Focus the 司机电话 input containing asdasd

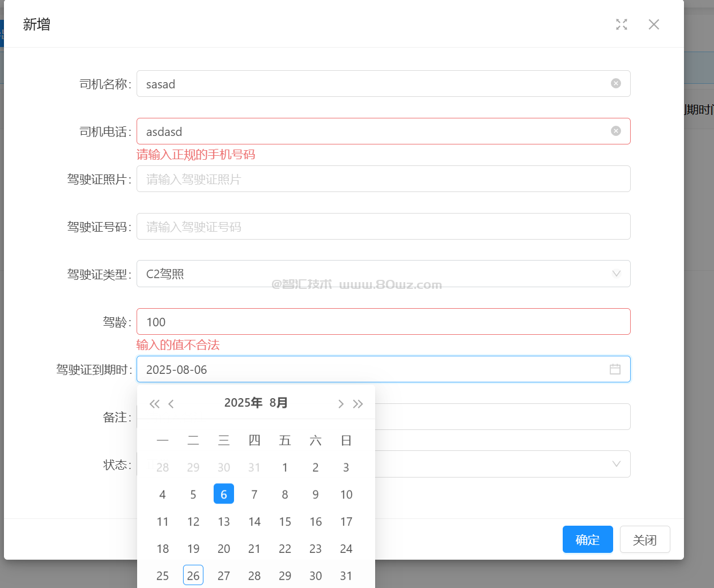click(384, 131)
